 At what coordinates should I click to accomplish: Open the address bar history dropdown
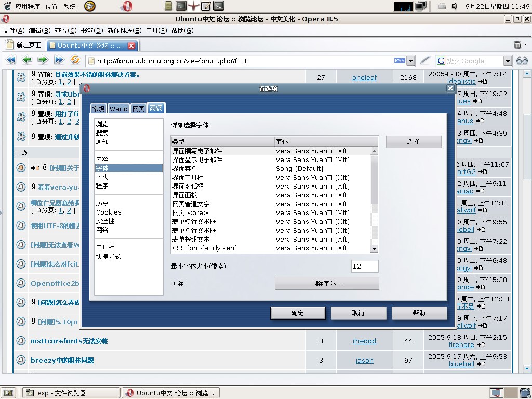pyautogui.click(x=410, y=61)
